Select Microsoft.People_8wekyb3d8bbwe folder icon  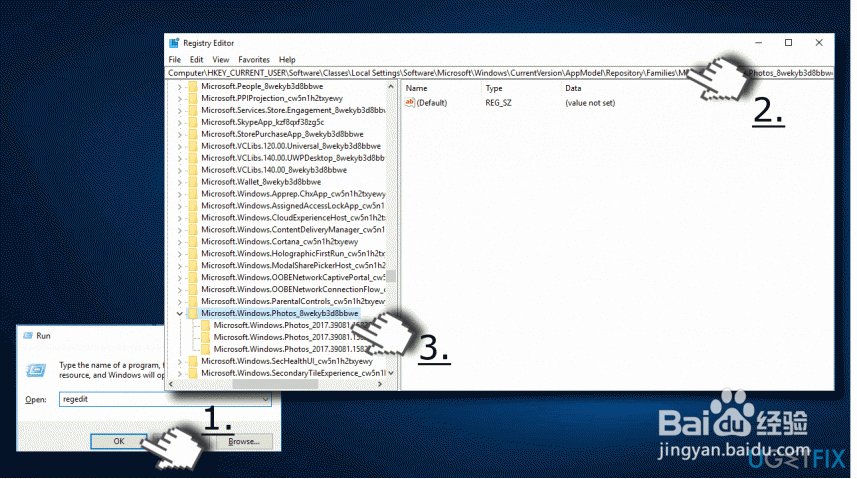point(192,86)
